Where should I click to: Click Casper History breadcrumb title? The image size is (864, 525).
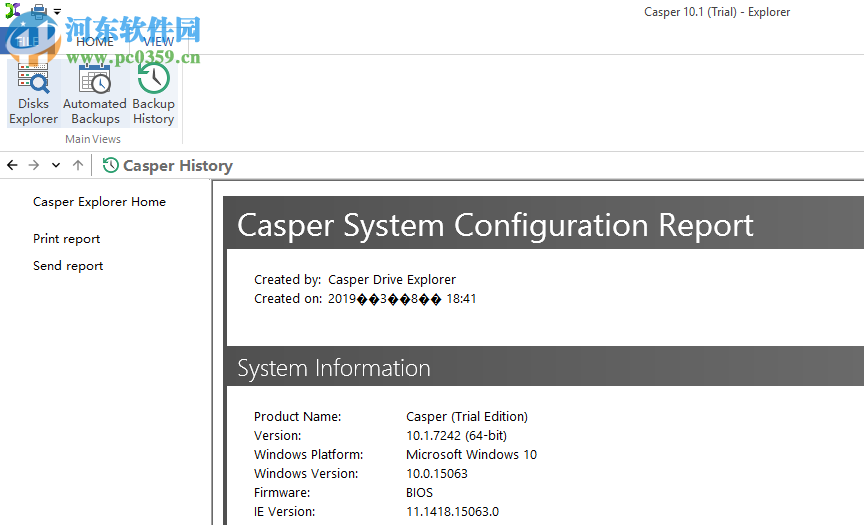pyautogui.click(x=177, y=165)
